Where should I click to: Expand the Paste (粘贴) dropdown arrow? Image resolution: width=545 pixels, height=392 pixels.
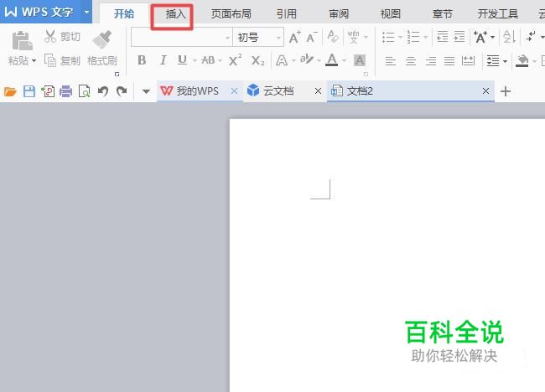tap(34, 61)
